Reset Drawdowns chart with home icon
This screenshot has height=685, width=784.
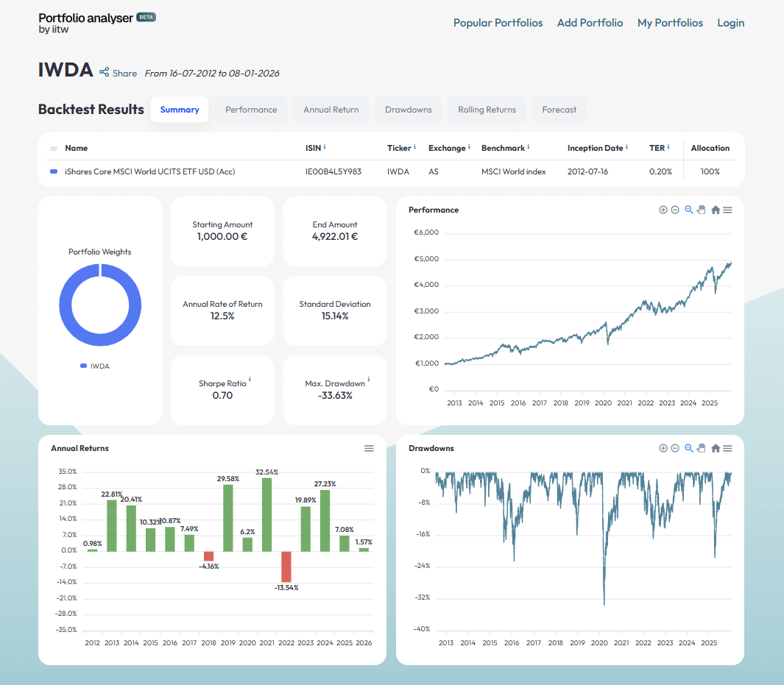(716, 448)
